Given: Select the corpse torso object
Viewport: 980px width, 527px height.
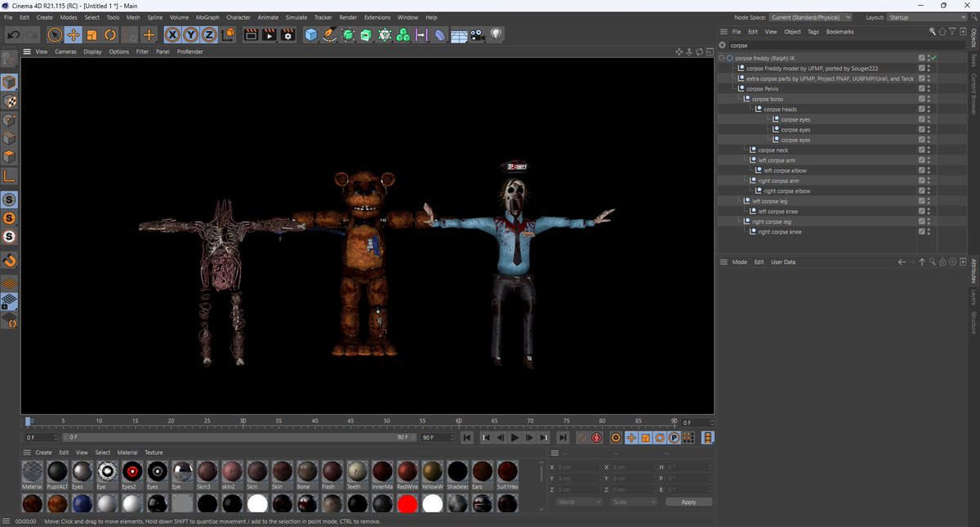Looking at the screenshot, I should 768,99.
